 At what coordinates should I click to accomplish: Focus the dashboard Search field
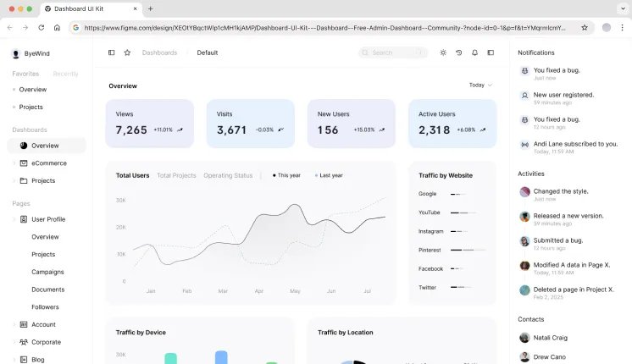point(392,52)
